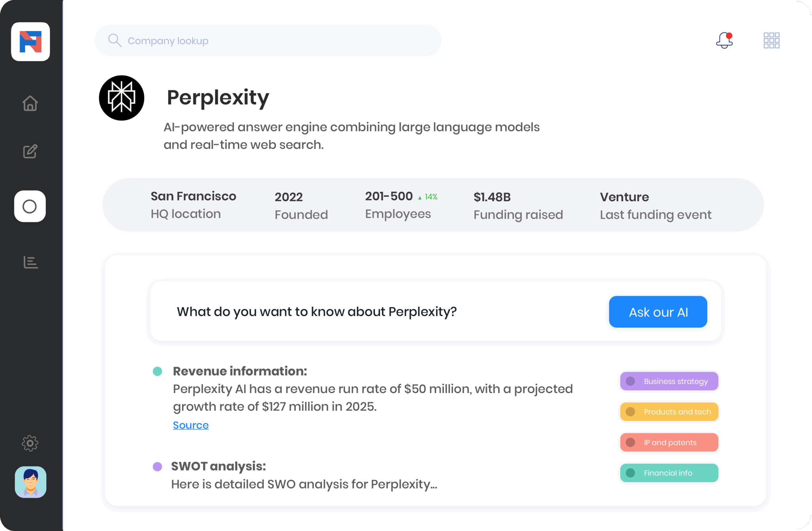812x531 pixels.
Task: Select the Business strategy tag
Action: pyautogui.click(x=669, y=381)
